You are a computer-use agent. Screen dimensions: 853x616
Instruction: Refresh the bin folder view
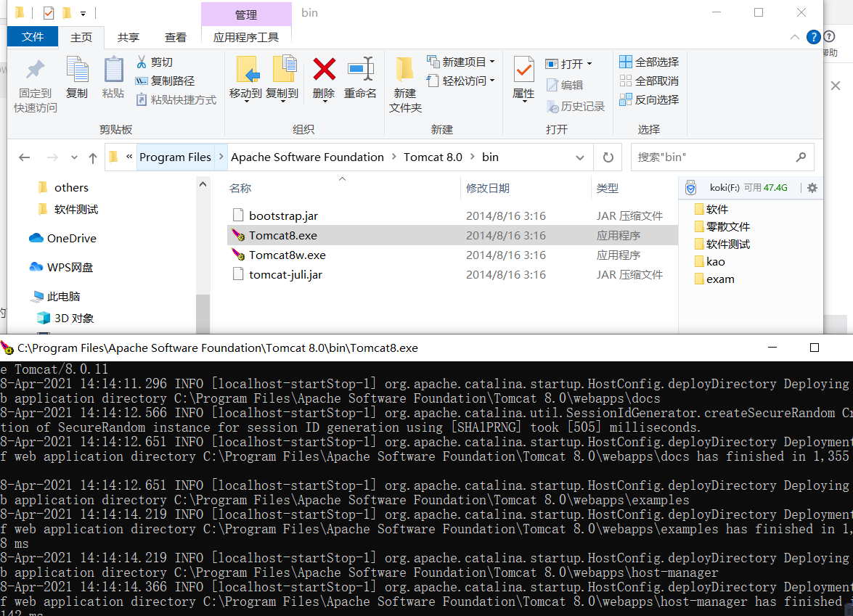point(608,157)
